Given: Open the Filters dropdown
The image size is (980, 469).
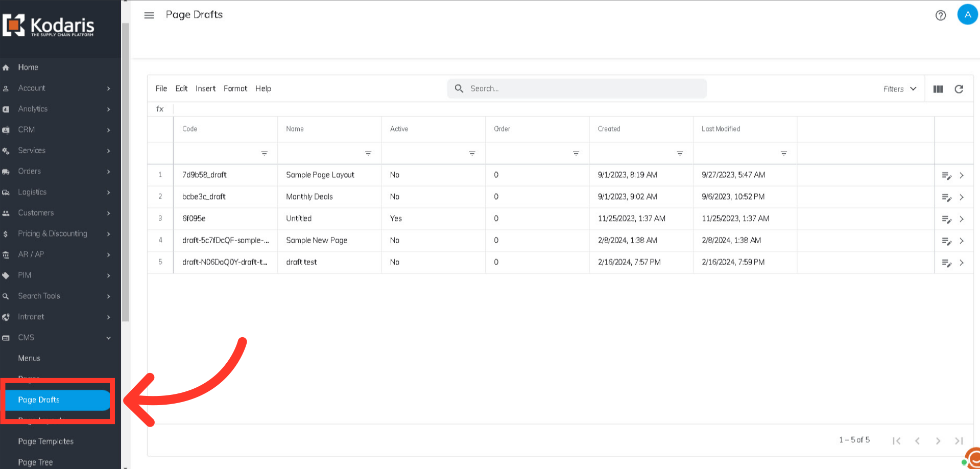Looking at the screenshot, I should (x=900, y=89).
